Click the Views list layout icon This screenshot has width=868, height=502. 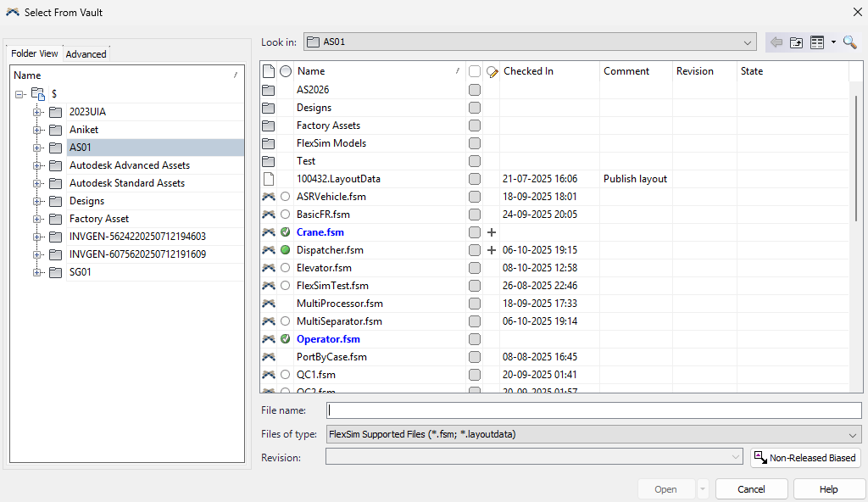click(x=817, y=42)
